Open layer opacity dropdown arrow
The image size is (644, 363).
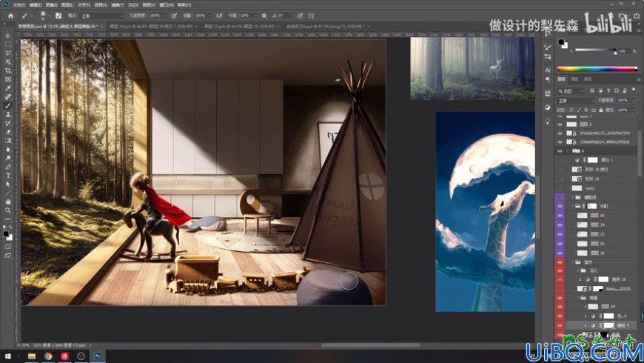tap(632, 100)
